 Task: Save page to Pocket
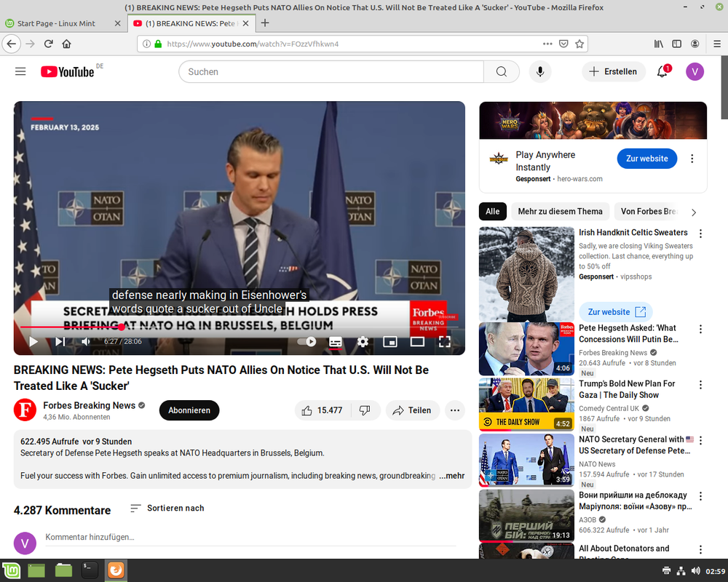(563, 44)
